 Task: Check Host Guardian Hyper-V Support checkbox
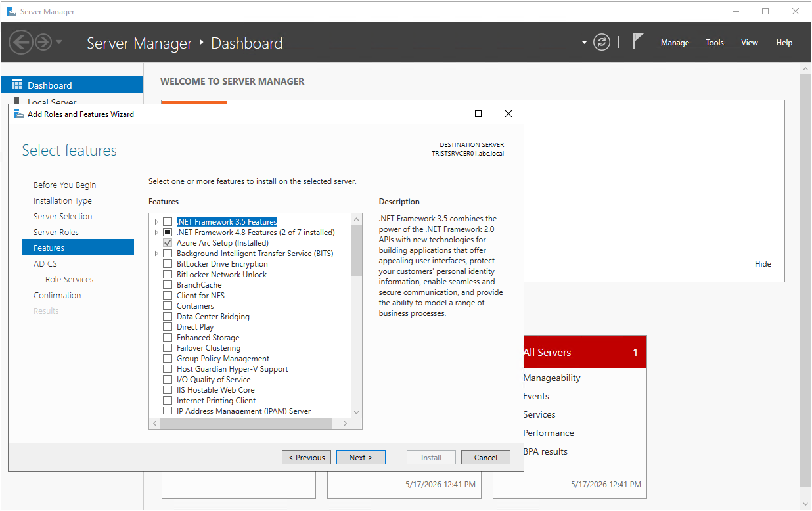(x=168, y=369)
